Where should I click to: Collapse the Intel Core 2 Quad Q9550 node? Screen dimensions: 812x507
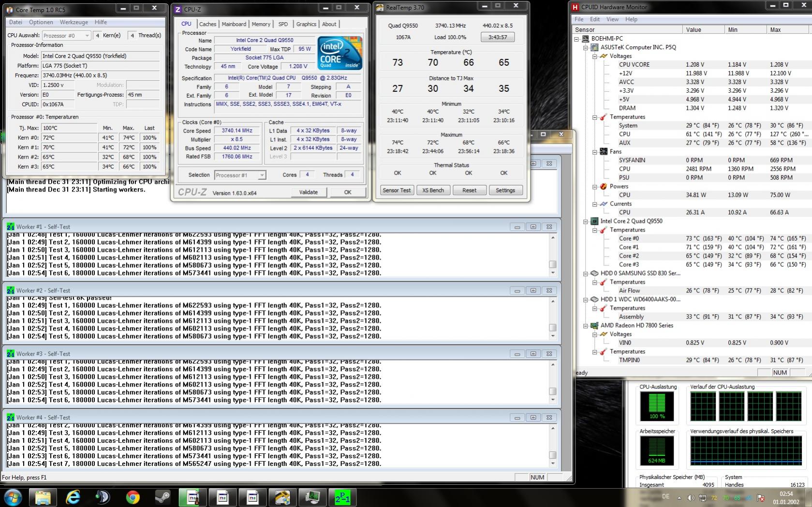point(586,221)
